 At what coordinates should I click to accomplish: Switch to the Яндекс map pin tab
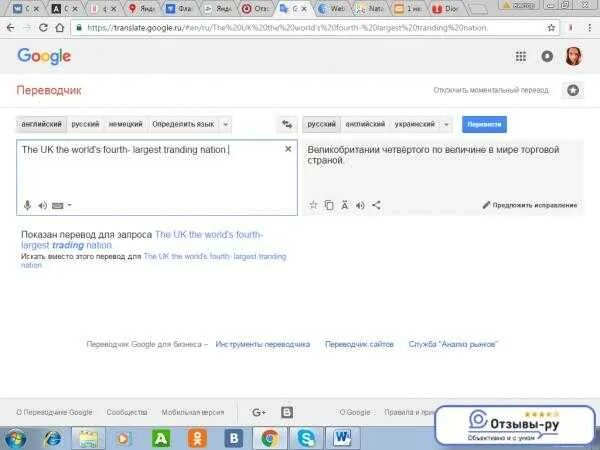(142, 8)
